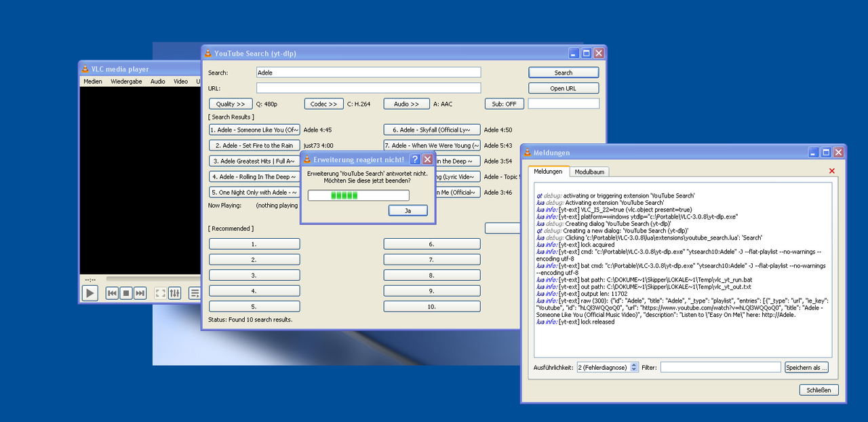Click the VLC seek bar
Screen dimensions: 868x422
pyautogui.click(x=153, y=278)
